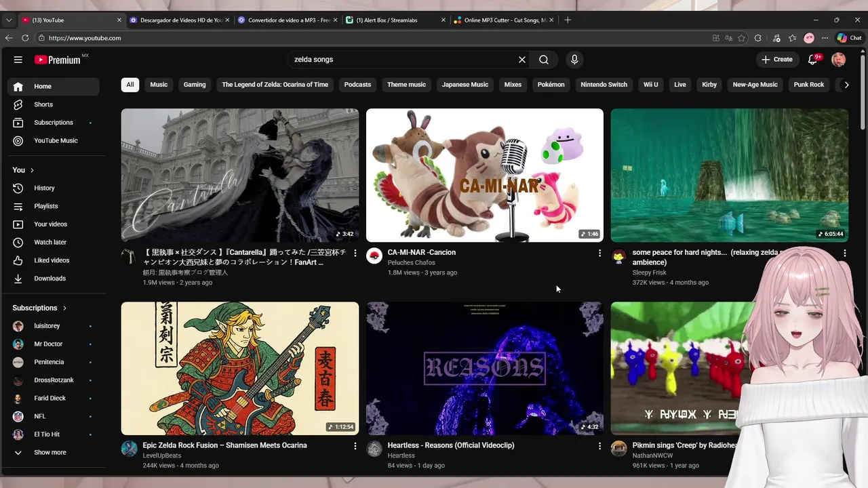Select the Music filter chip
This screenshot has width=868, height=488.
click(x=159, y=85)
